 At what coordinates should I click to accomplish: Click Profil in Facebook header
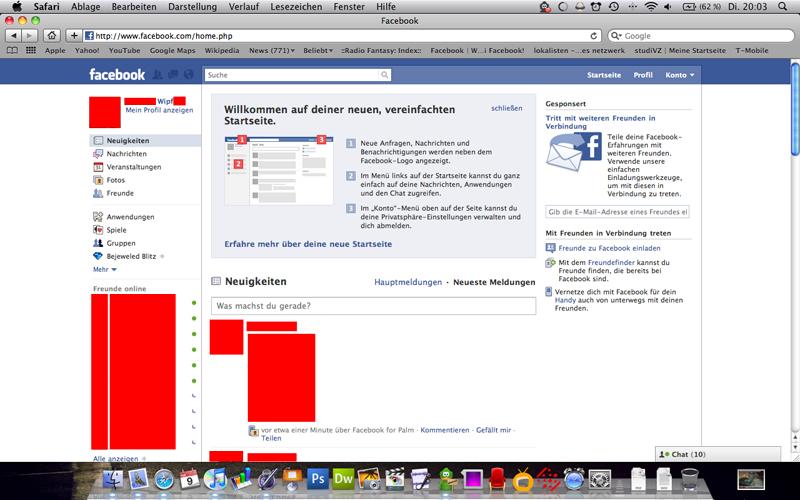643,75
